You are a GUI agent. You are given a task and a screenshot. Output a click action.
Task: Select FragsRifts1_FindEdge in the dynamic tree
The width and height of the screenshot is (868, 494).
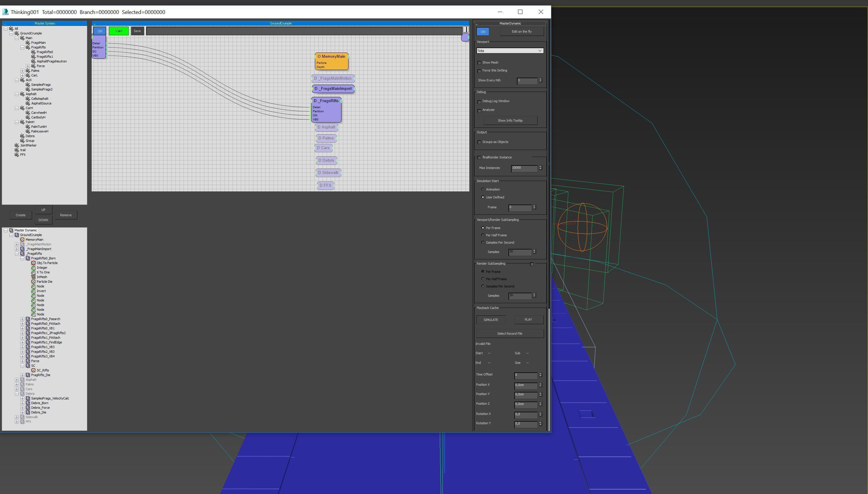point(46,342)
